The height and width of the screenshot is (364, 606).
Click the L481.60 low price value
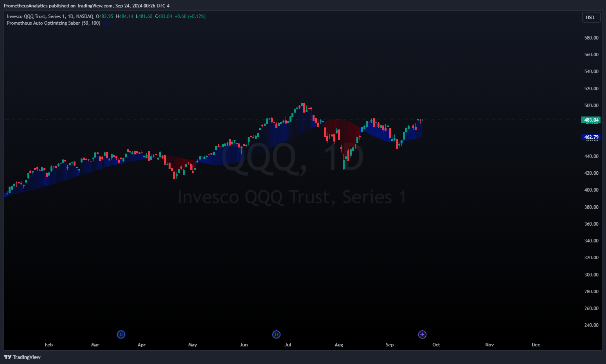click(x=144, y=16)
